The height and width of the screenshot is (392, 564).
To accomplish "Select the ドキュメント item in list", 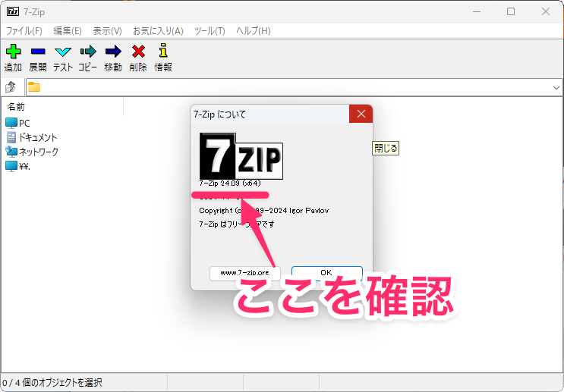I will pyautogui.click(x=38, y=137).
